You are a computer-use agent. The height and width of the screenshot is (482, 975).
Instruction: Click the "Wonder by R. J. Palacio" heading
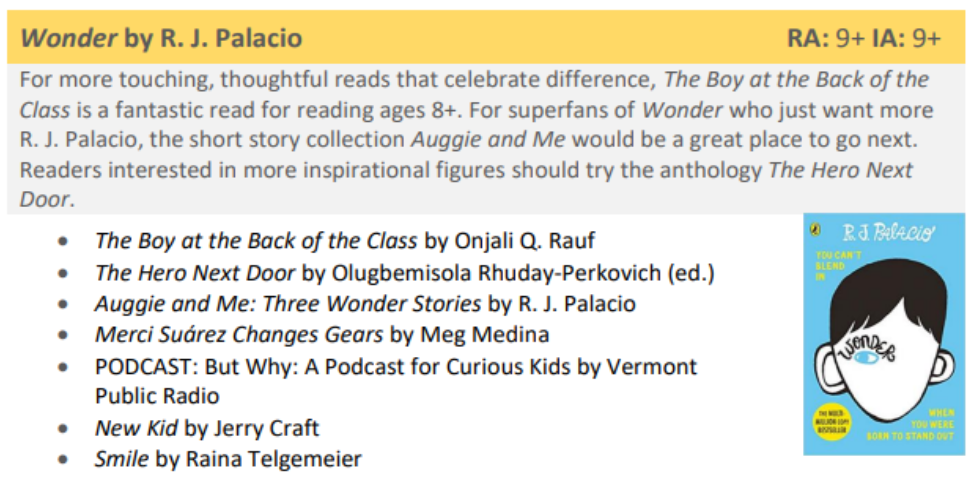pyautogui.click(x=162, y=39)
